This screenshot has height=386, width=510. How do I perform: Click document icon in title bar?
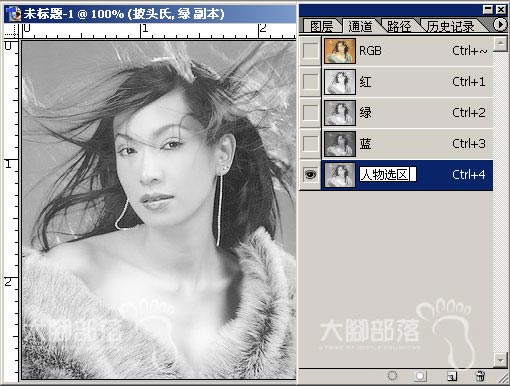click(x=14, y=14)
